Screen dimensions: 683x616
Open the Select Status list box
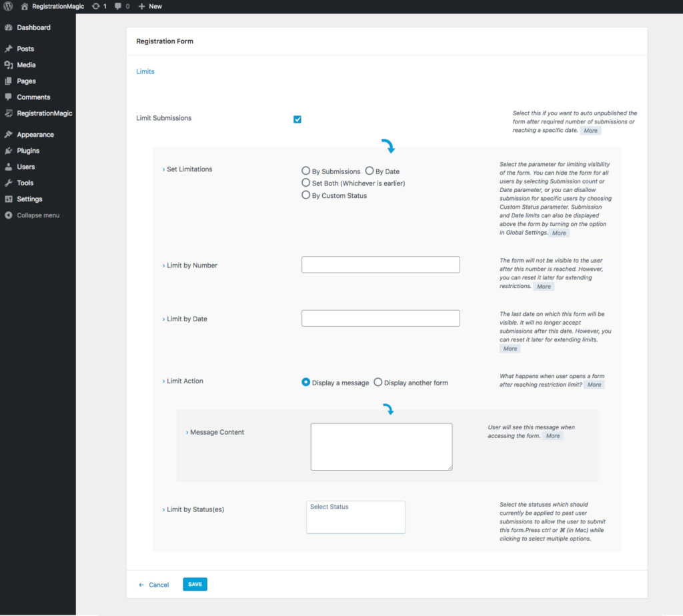point(356,517)
